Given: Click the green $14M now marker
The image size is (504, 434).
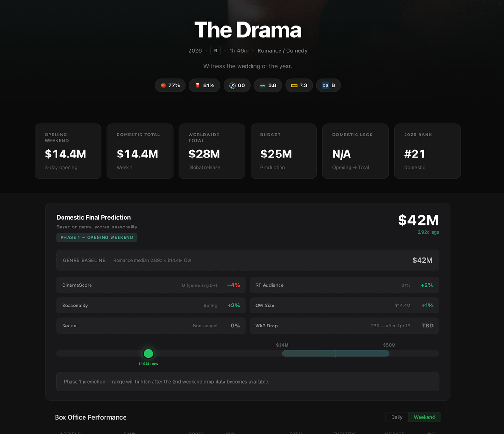Looking at the screenshot, I should (148, 354).
